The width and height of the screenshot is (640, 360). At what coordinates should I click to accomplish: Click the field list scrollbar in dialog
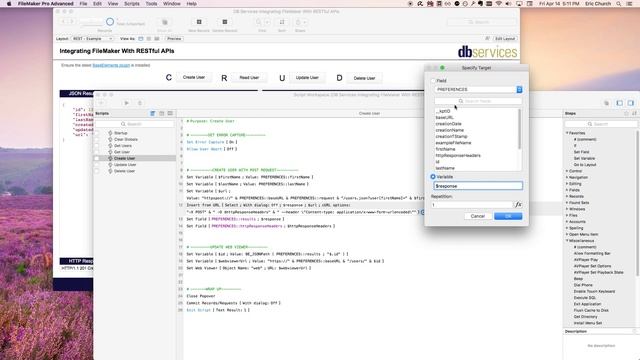coord(520,129)
